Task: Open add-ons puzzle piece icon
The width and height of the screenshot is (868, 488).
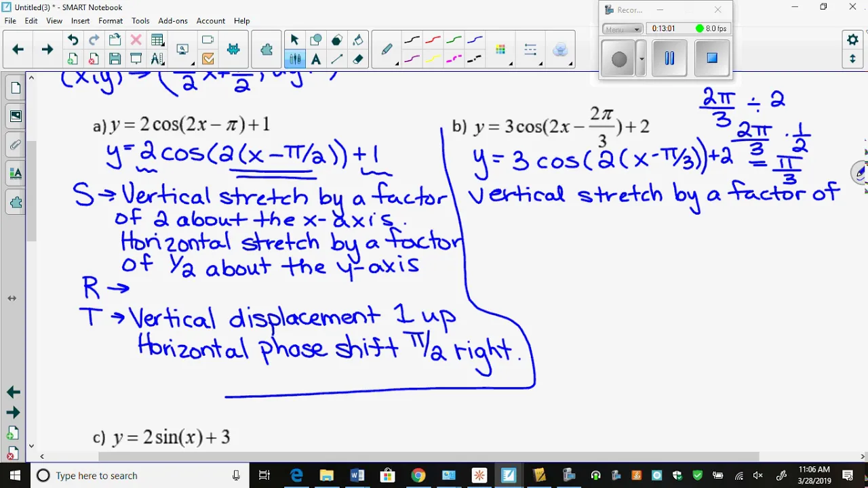Action: click(267, 49)
